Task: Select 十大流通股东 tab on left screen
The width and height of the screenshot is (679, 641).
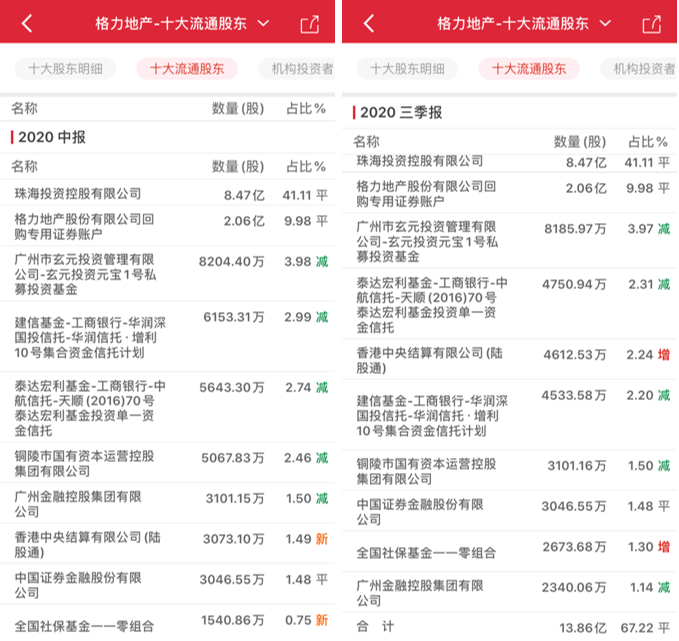Action: click(x=187, y=69)
